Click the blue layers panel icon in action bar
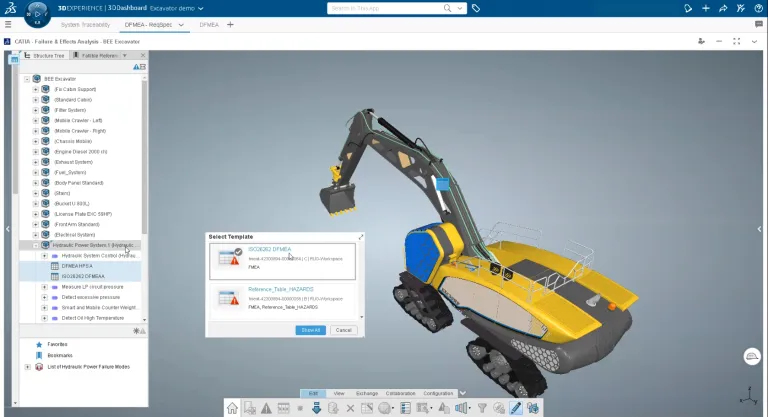The height and width of the screenshot is (417, 768). (461, 408)
